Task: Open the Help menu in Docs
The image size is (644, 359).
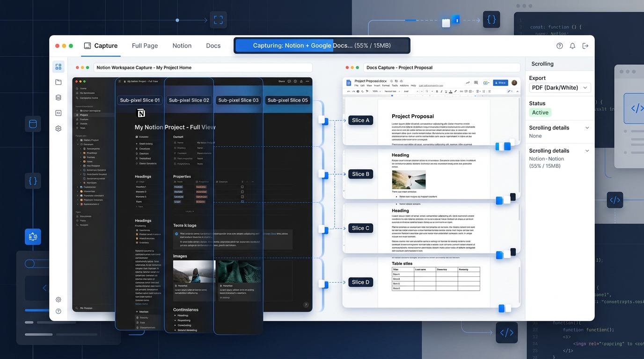Action: click(413, 86)
